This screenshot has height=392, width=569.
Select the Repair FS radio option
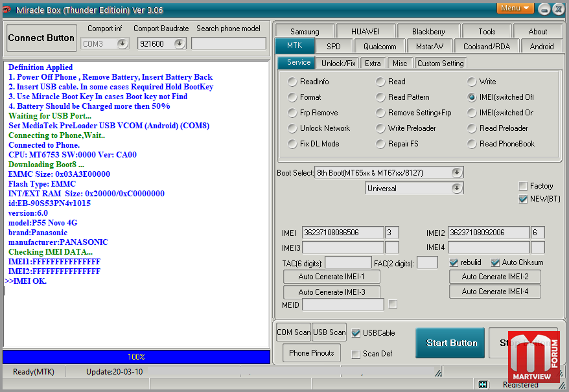(x=380, y=144)
